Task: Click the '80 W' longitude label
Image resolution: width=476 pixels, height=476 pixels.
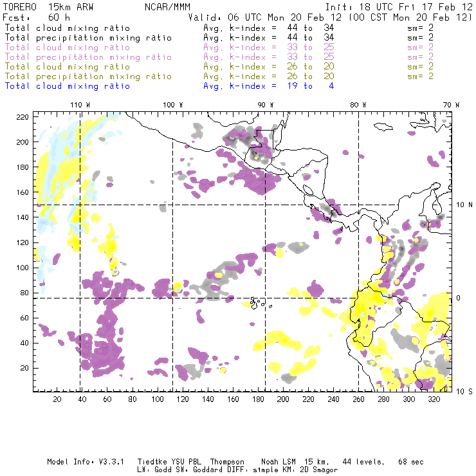Action: tap(358, 105)
